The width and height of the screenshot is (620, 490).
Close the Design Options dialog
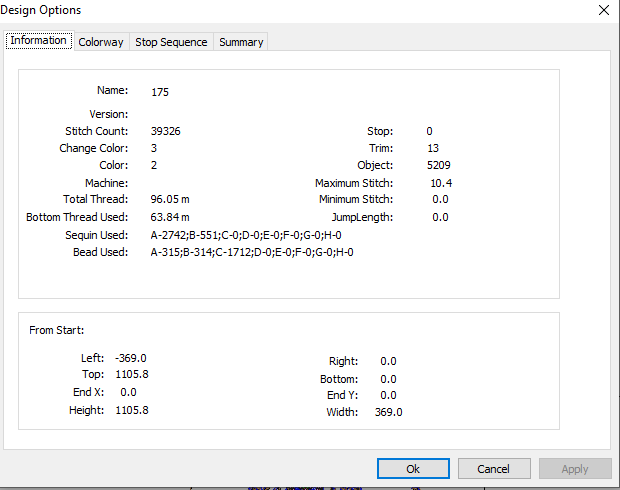(604, 10)
